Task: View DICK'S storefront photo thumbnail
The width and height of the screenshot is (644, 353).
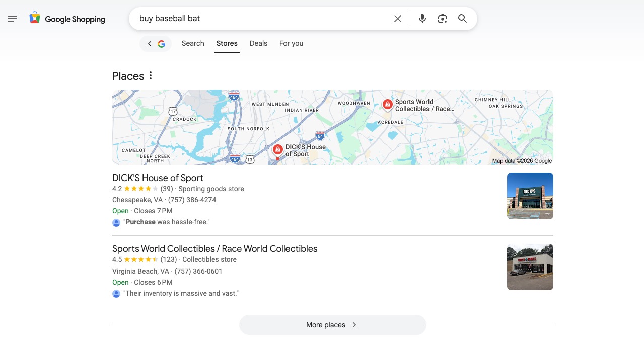Action: click(x=530, y=196)
